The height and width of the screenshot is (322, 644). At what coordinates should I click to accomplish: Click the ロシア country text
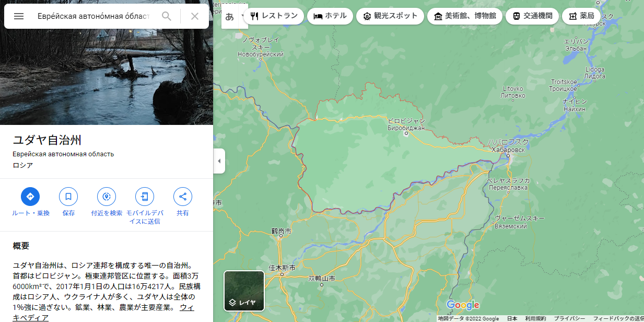click(x=23, y=165)
